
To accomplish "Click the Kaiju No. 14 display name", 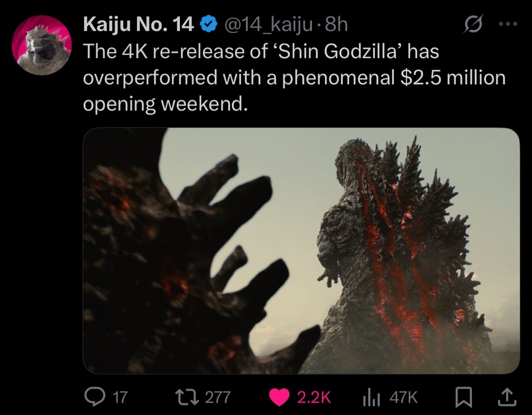I will 138,25.
